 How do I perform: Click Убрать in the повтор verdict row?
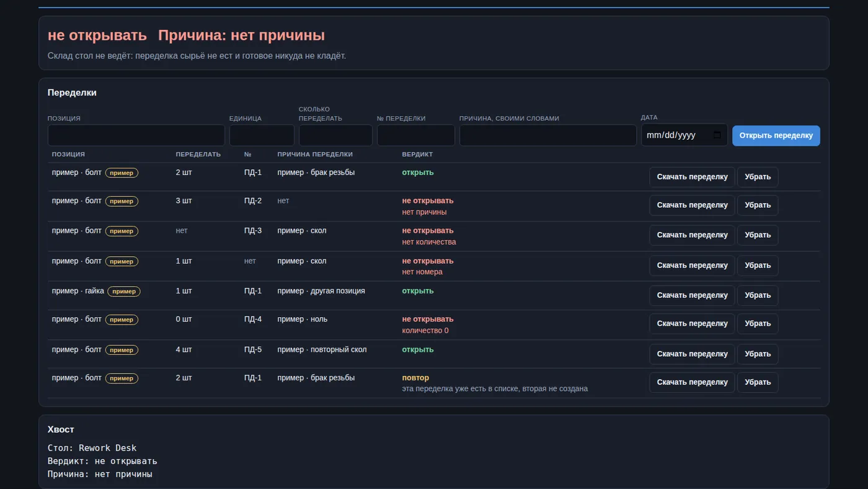click(758, 382)
